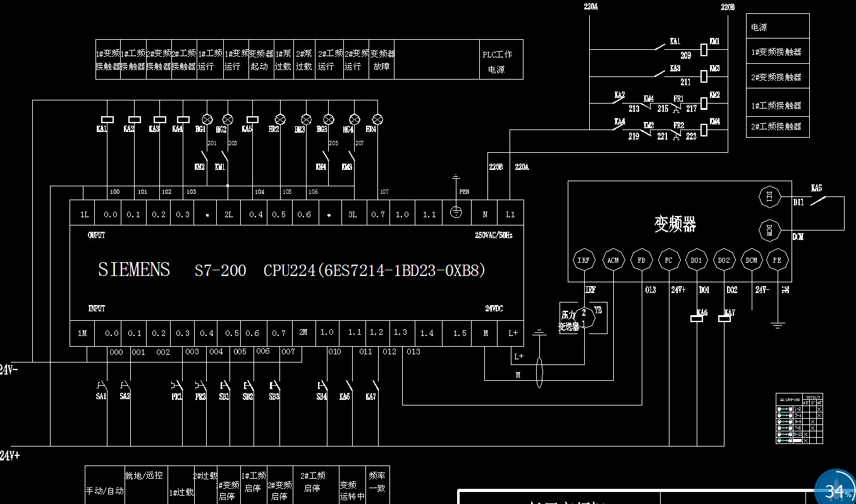Select the IRF terminal on the inverter
Viewport: 856px width, 504px height.
583,260
